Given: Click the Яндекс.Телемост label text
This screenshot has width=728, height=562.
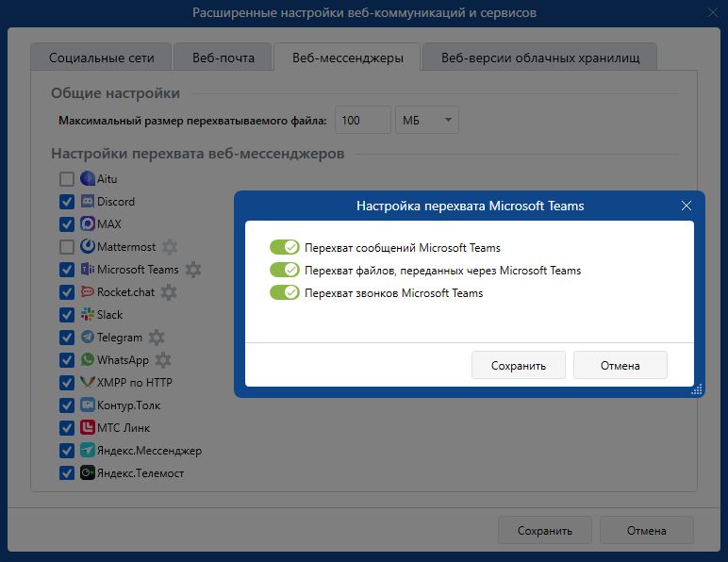Looking at the screenshot, I should coord(141,473).
